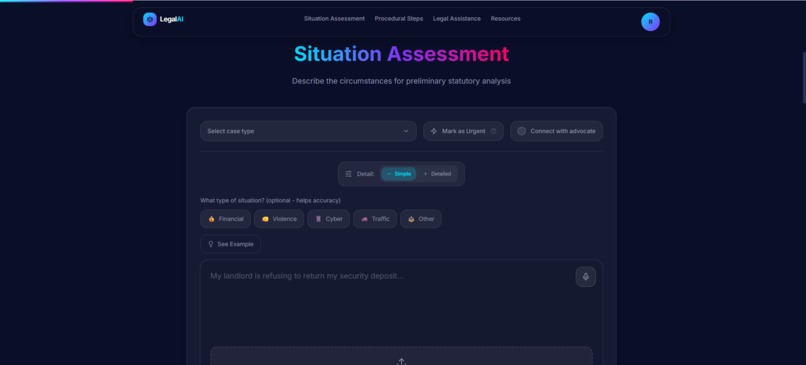Click the page vertical scrollbar thumb

804,77
